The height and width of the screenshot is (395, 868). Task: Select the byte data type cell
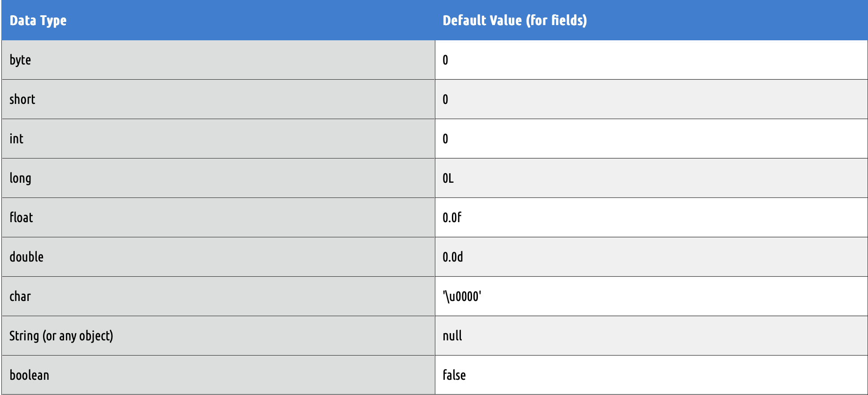coord(218,60)
